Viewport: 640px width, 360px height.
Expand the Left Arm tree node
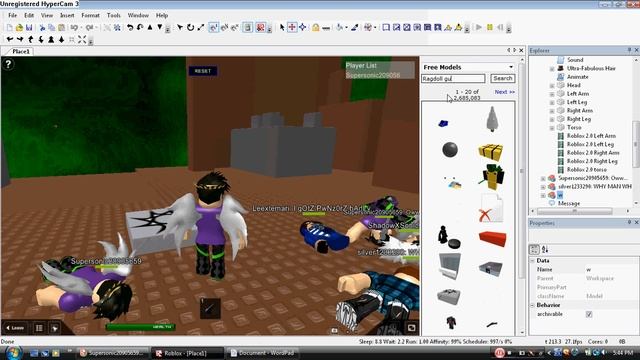point(551,94)
